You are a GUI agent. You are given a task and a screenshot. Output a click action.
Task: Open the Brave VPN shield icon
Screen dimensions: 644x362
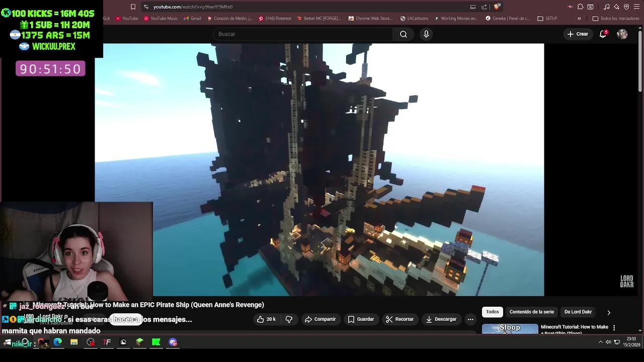626,7
